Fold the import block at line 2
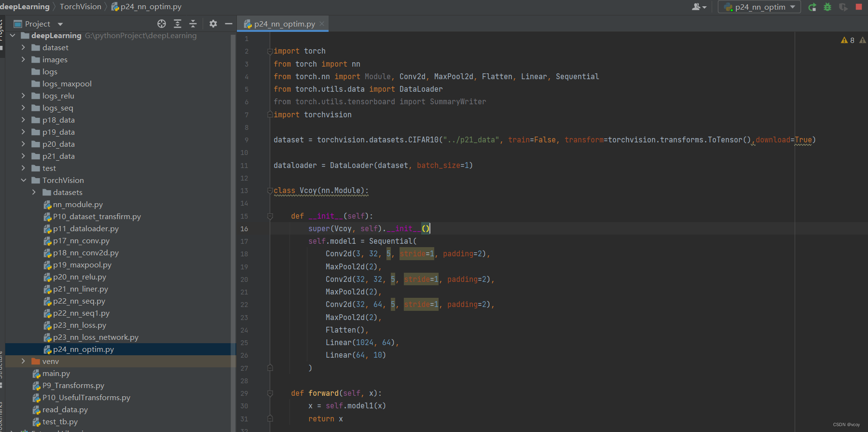 click(270, 51)
